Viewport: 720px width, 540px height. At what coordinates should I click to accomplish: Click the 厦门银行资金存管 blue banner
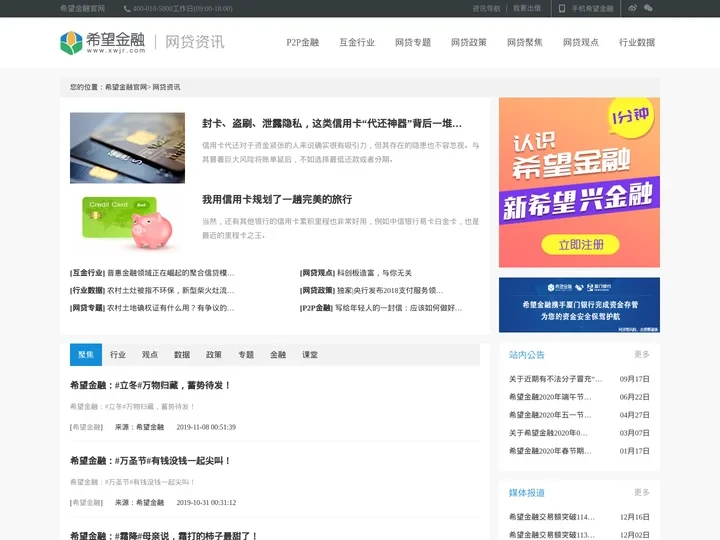point(579,305)
